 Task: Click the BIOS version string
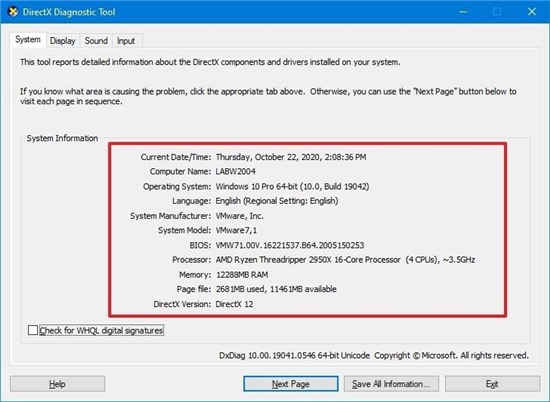click(x=290, y=245)
